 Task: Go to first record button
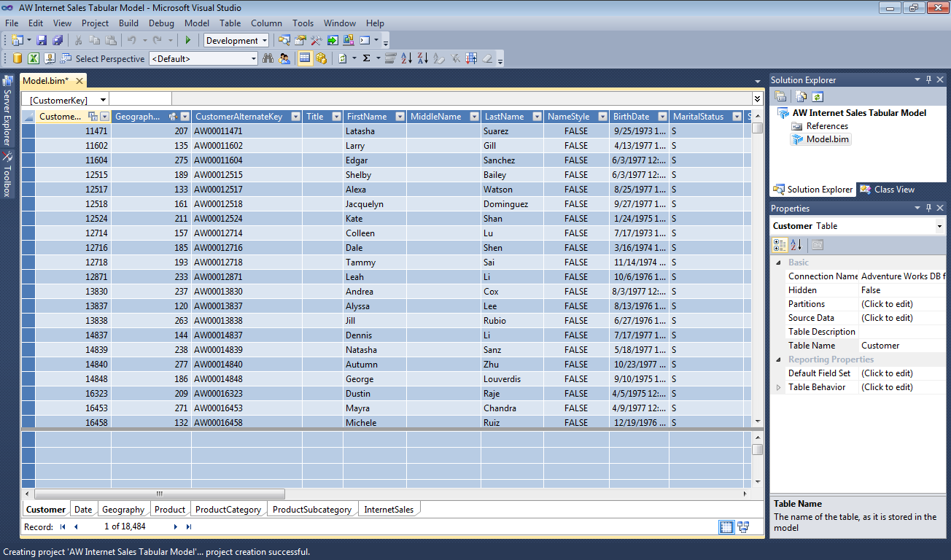point(63,526)
